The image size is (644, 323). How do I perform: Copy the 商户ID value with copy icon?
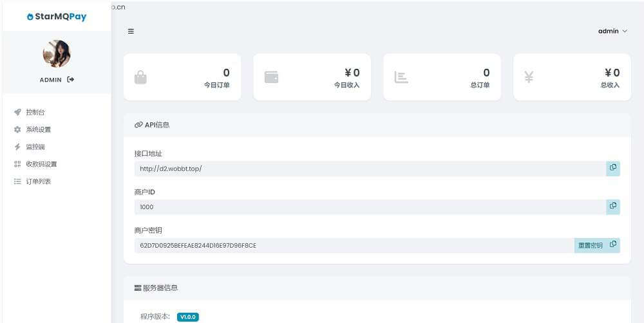(x=612, y=207)
